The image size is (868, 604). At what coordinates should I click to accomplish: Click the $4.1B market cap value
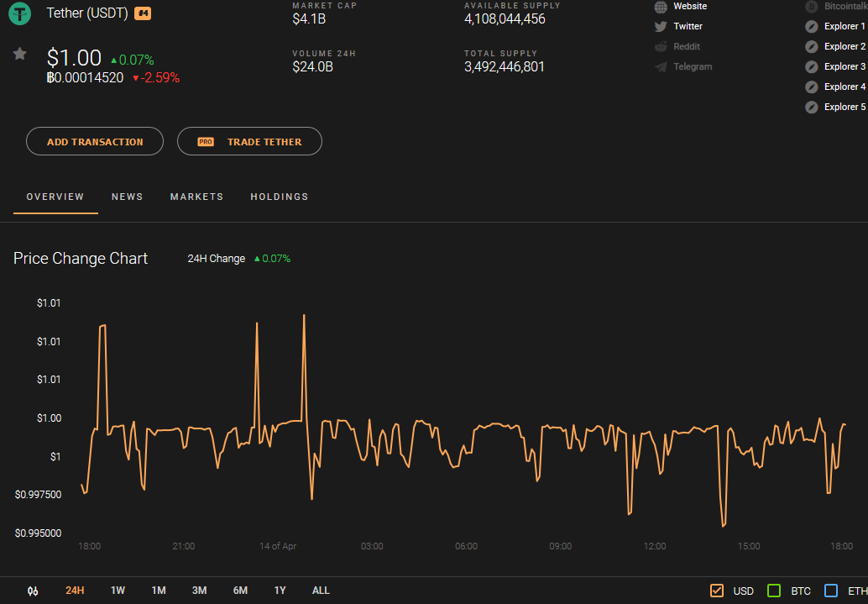click(x=309, y=18)
